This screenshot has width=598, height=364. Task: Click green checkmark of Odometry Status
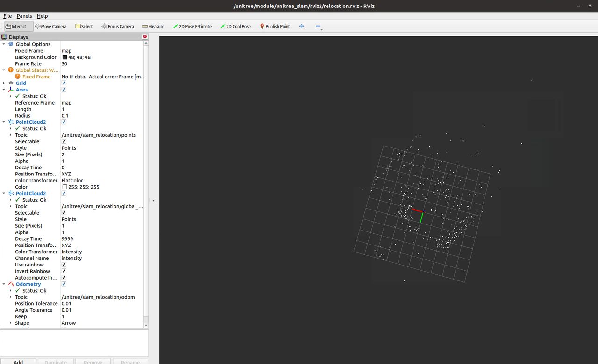18,290
